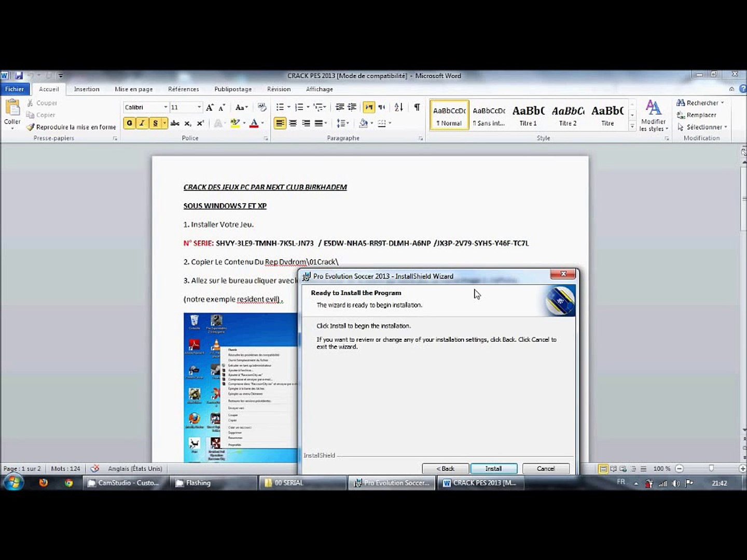Screen dimensions: 747x560
Task: Open the bullet list dropdown arrow
Action: click(288, 107)
